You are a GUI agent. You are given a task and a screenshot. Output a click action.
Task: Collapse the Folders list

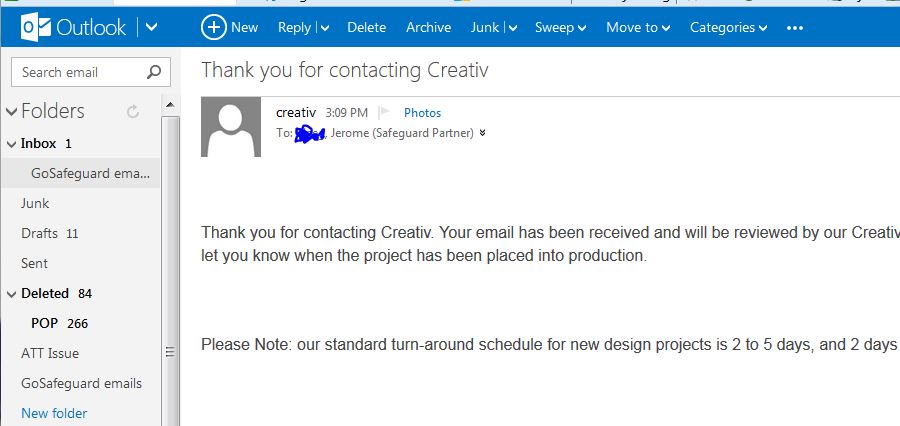(11, 112)
